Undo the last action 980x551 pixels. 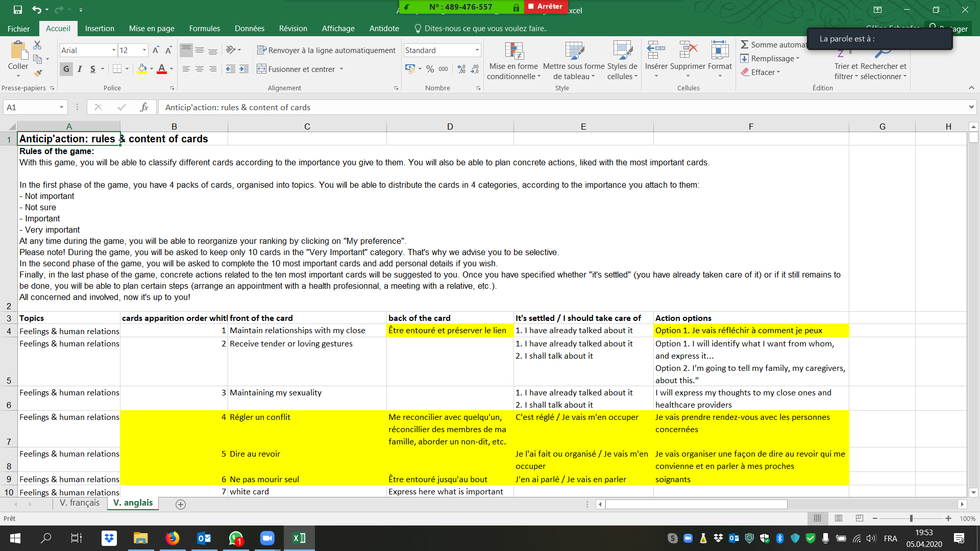click(x=37, y=10)
